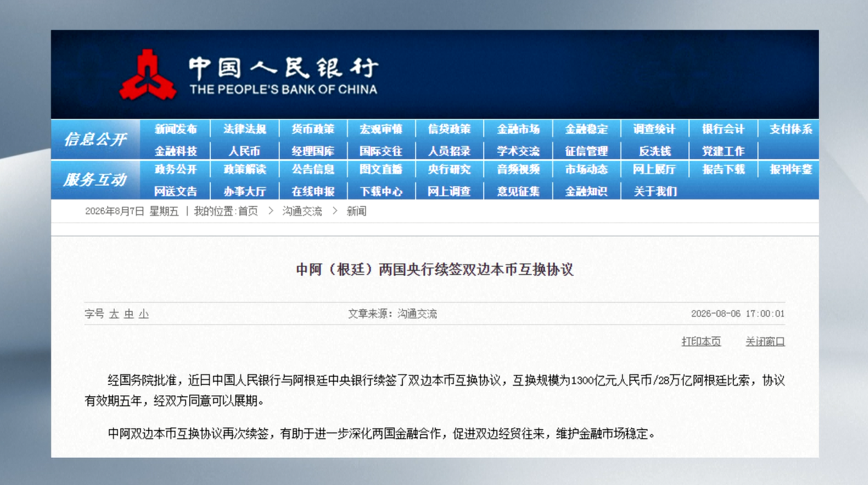Image resolution: width=868 pixels, height=485 pixels.
Task: Click the 信息公开 category header
Action: (x=95, y=139)
